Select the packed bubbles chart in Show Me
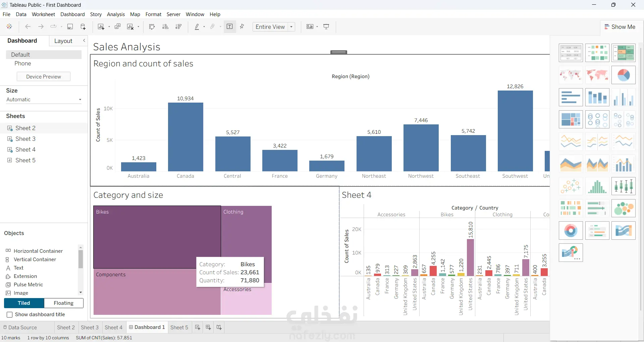The height and width of the screenshot is (342, 644). coord(624,208)
